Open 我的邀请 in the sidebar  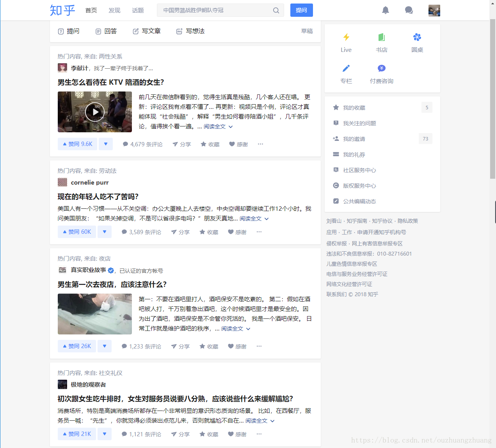coord(382,139)
